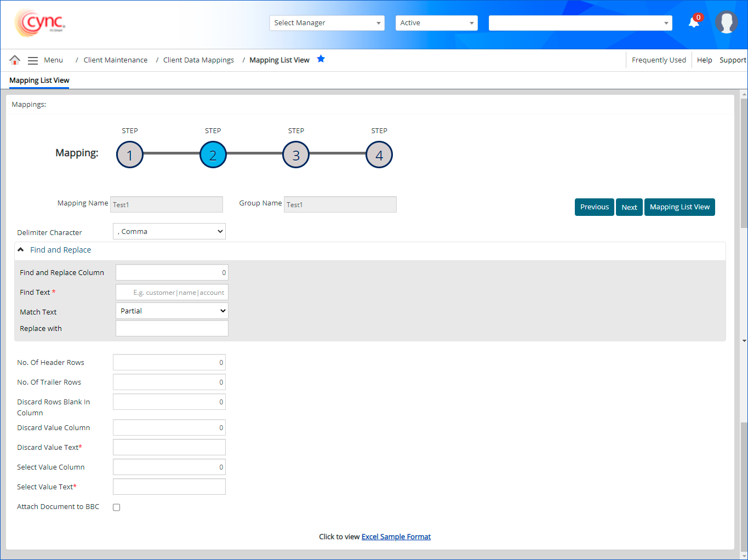Viewport: 748px width, 560px height.
Task: Click the page vertical scrollbar down arrow
Action: click(x=744, y=556)
